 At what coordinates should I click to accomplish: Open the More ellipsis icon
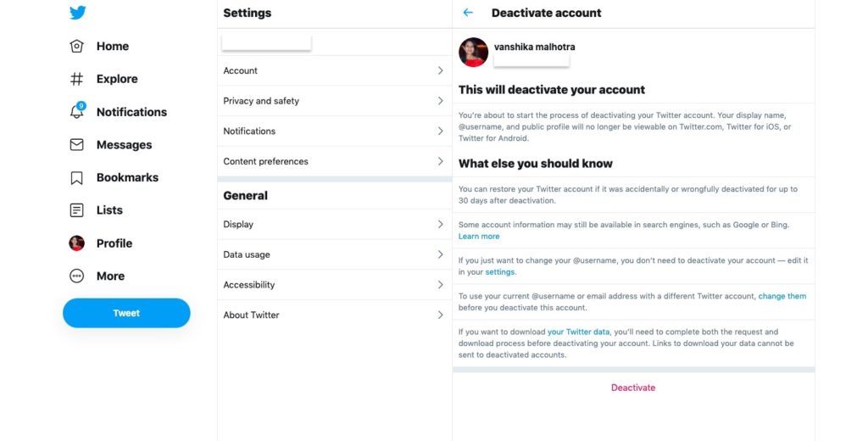[77, 276]
